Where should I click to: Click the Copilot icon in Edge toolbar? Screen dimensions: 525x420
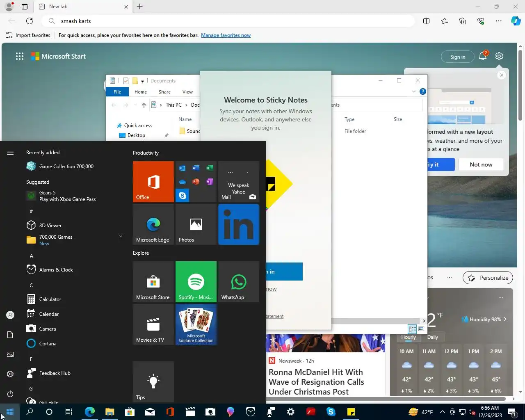pos(516,21)
